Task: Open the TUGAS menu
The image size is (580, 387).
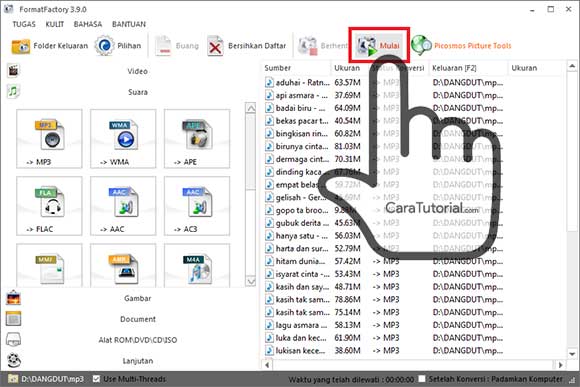Action: click(x=24, y=24)
